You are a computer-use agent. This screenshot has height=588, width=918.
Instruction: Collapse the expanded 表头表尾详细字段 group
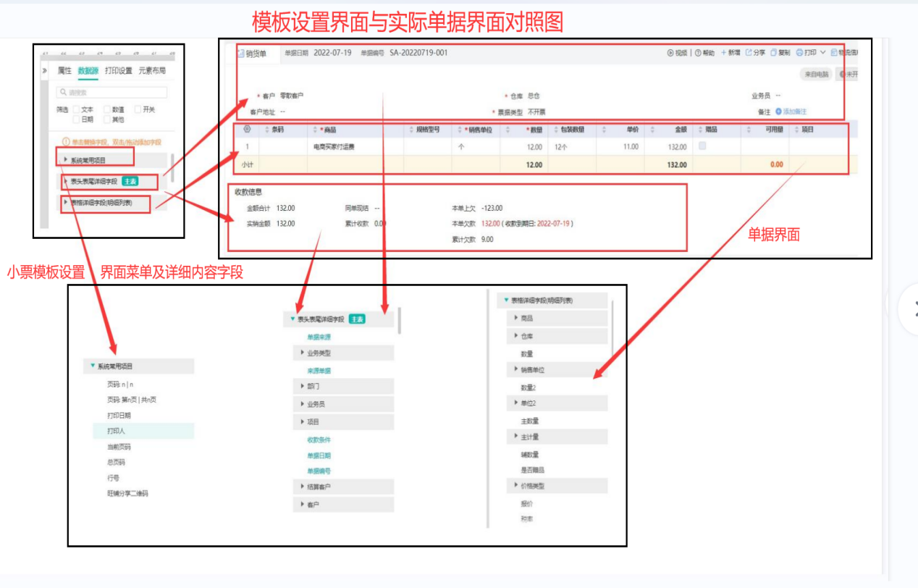coord(339,319)
